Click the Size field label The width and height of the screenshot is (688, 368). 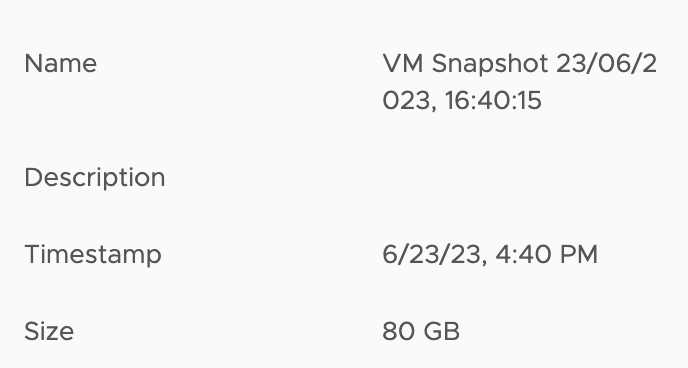[49, 331]
